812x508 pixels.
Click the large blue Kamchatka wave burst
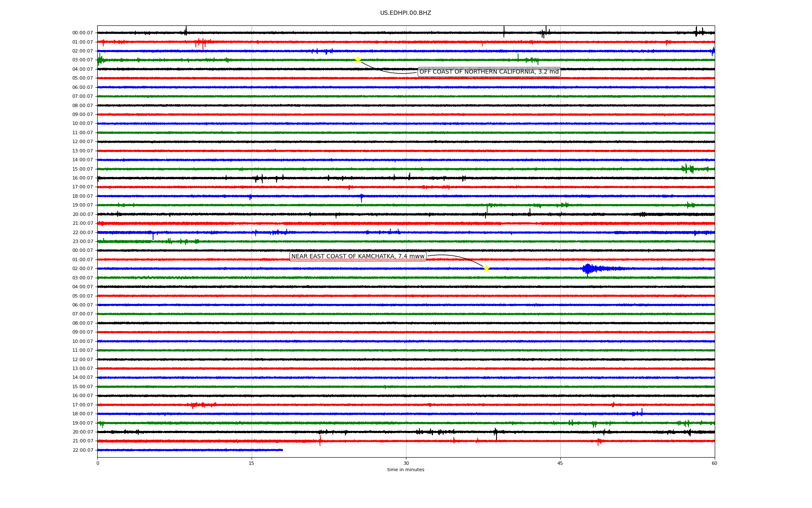click(x=588, y=268)
